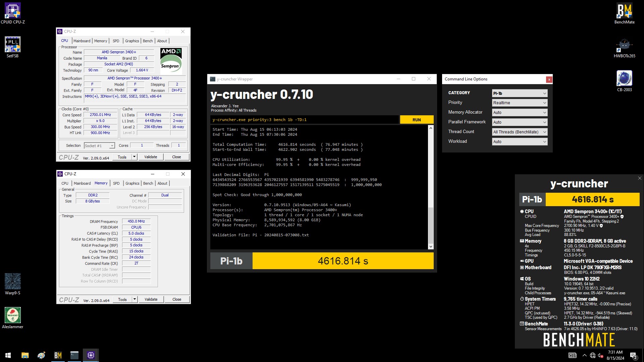
Task: Open the Thread Count dropdown
Action: tap(520, 132)
